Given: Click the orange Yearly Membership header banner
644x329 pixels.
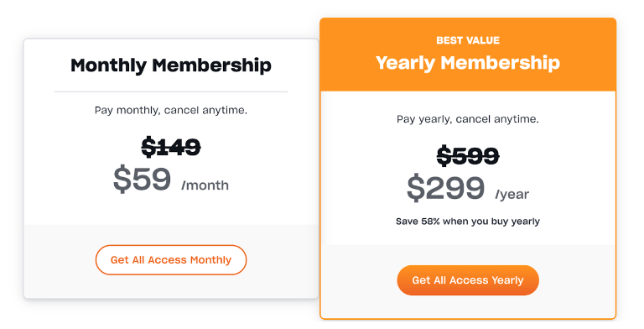Looking at the screenshot, I should point(468,55).
